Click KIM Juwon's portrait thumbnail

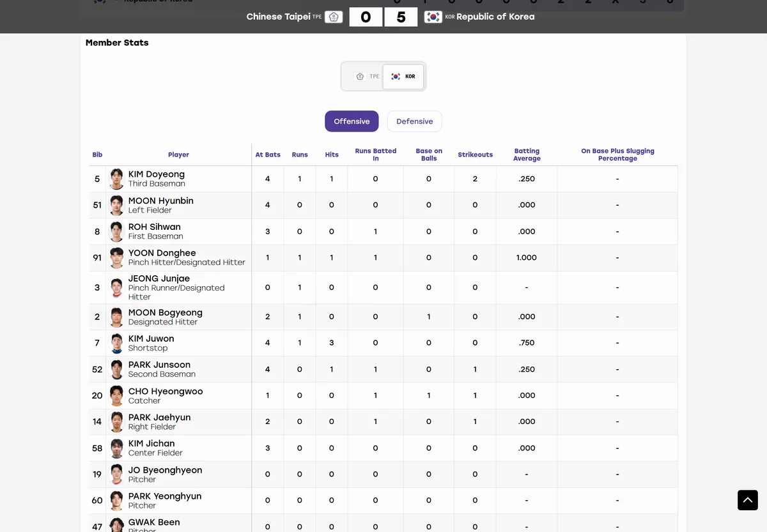pyautogui.click(x=116, y=343)
